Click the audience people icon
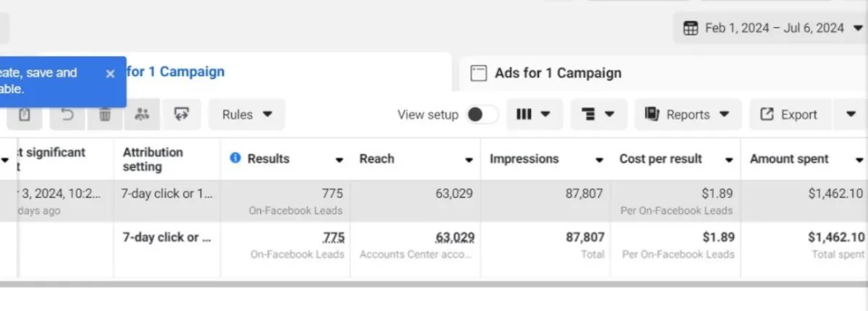Viewport: 868px width, 311px height. (142, 114)
